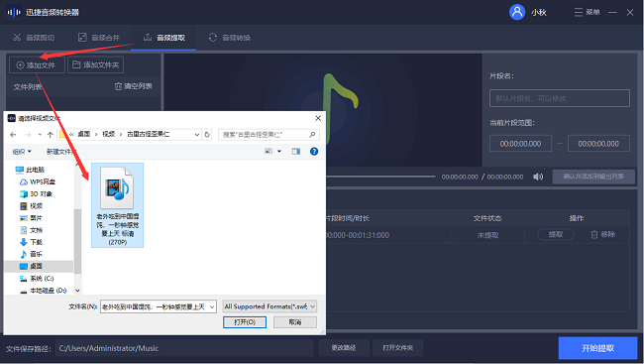Select 本地磁盘 (D:) drive
The width and height of the screenshot is (644, 364).
click(43, 291)
